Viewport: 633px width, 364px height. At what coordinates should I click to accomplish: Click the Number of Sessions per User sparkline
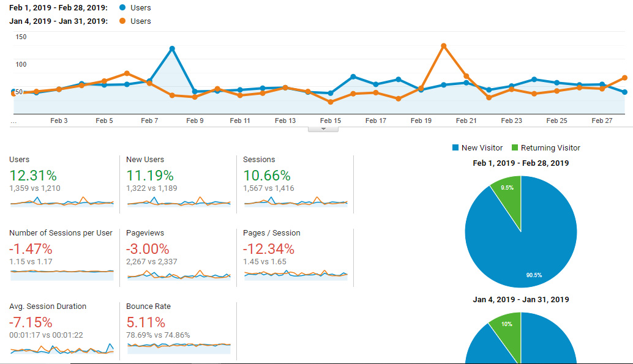(x=62, y=275)
